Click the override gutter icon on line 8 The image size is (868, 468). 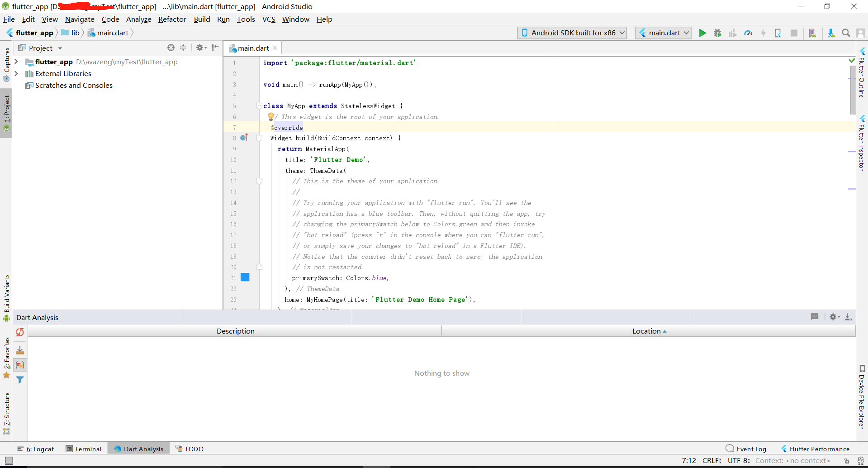click(x=244, y=138)
